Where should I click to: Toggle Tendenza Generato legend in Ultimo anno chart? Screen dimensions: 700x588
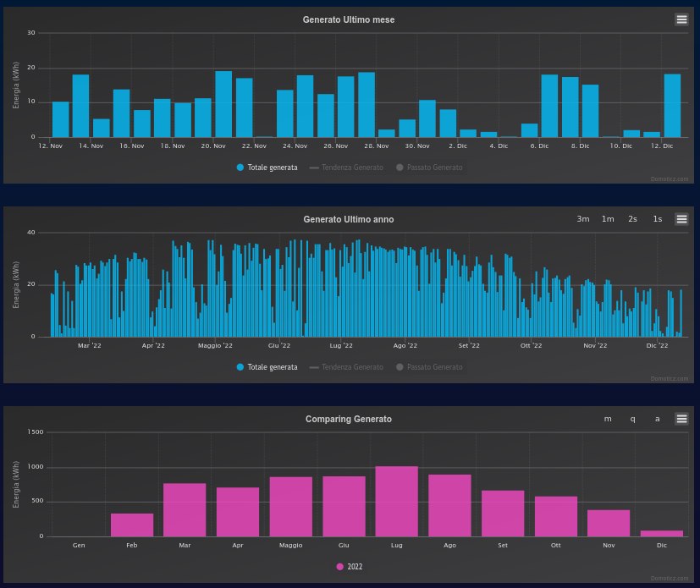click(x=346, y=367)
